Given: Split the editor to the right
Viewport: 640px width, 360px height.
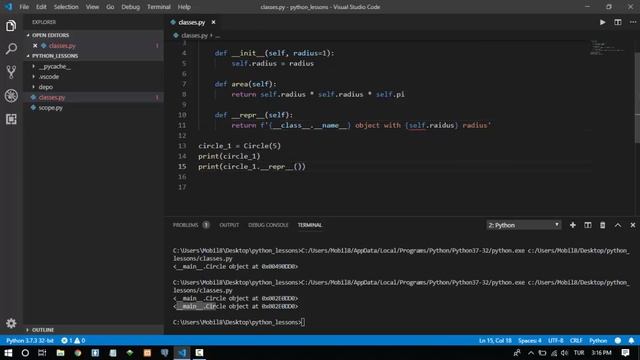Looking at the screenshot, I should (618, 22).
